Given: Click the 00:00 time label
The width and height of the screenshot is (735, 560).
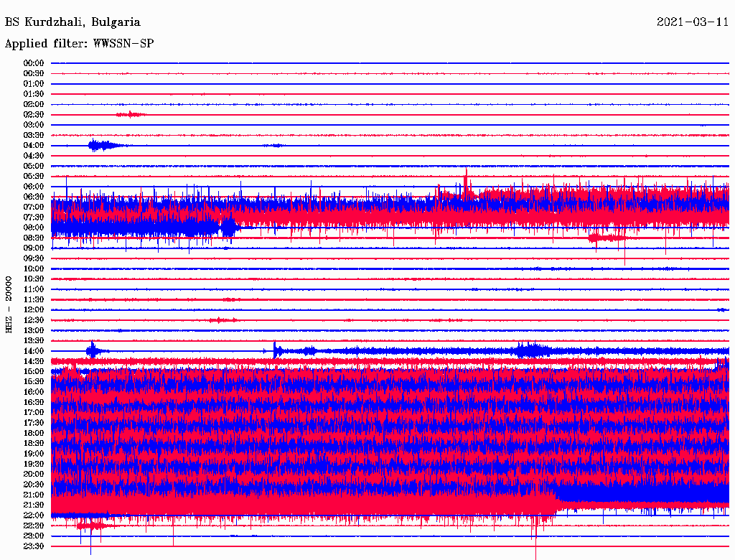Looking at the screenshot, I should point(34,63).
